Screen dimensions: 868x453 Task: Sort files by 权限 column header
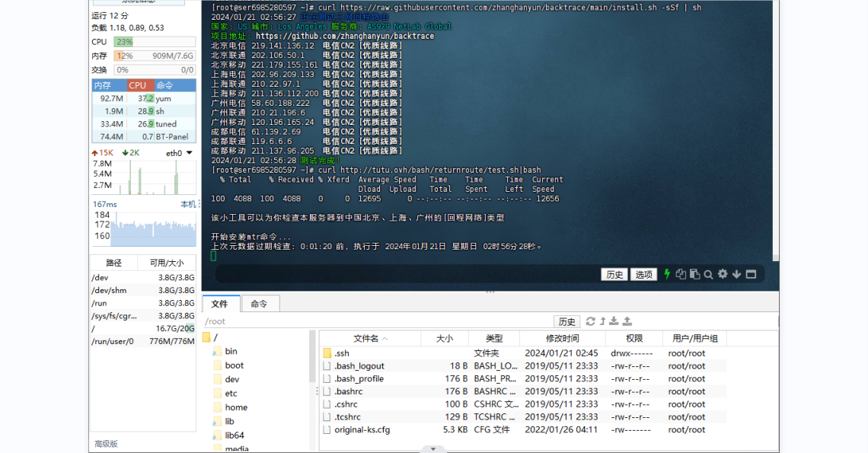634,338
